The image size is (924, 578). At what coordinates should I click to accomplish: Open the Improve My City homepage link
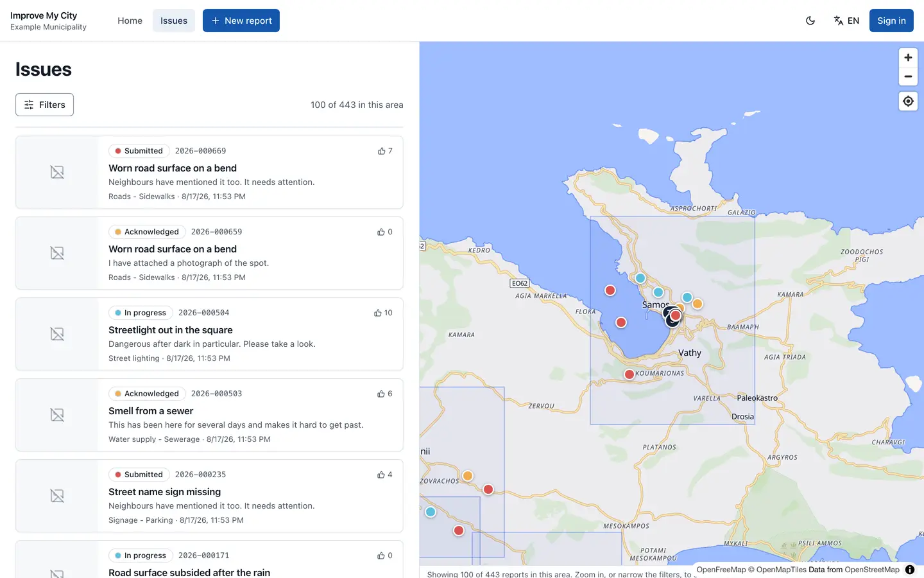[x=48, y=21]
